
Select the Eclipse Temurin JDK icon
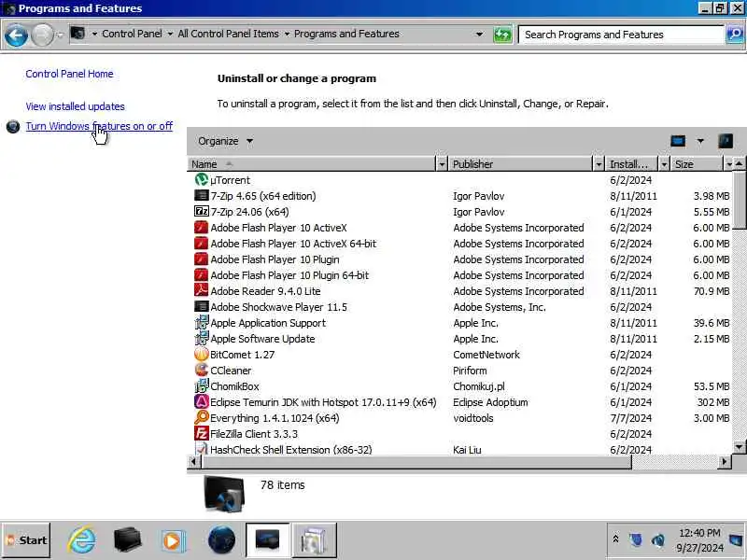[202, 401]
